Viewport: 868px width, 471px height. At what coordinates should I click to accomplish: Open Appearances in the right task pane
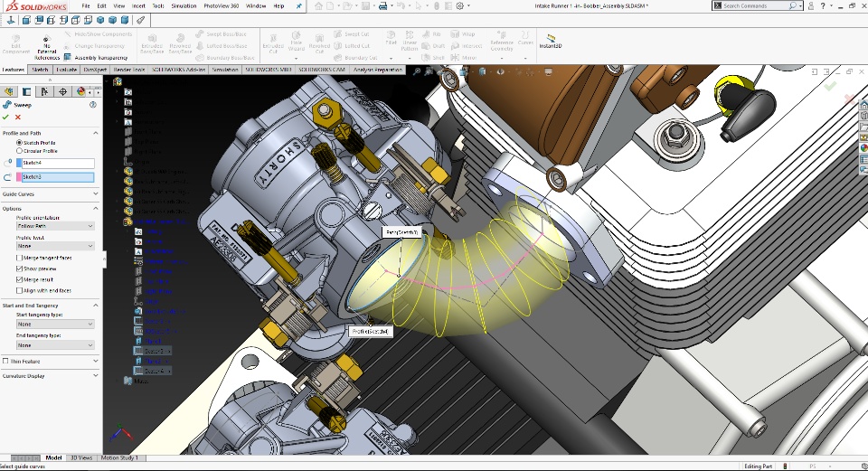coord(863,146)
